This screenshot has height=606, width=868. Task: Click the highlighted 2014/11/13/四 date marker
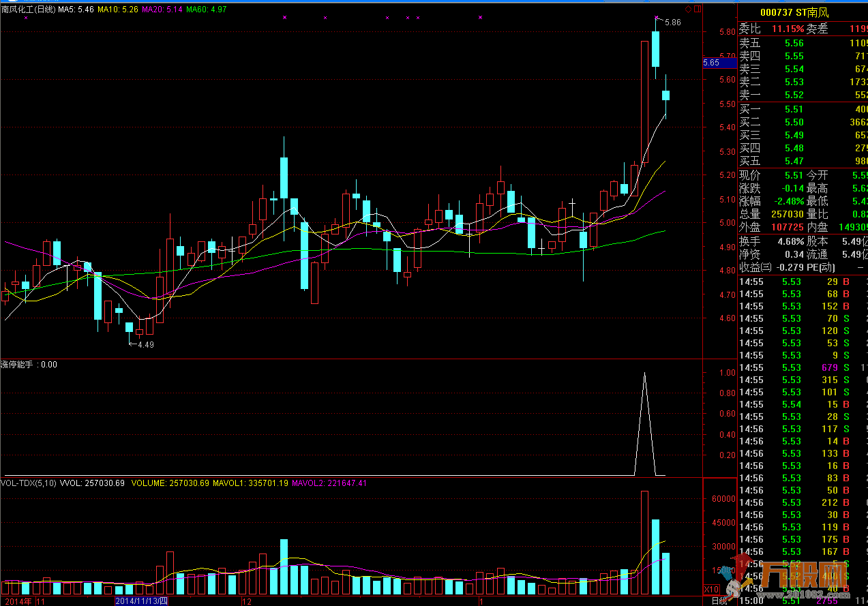[141, 601]
